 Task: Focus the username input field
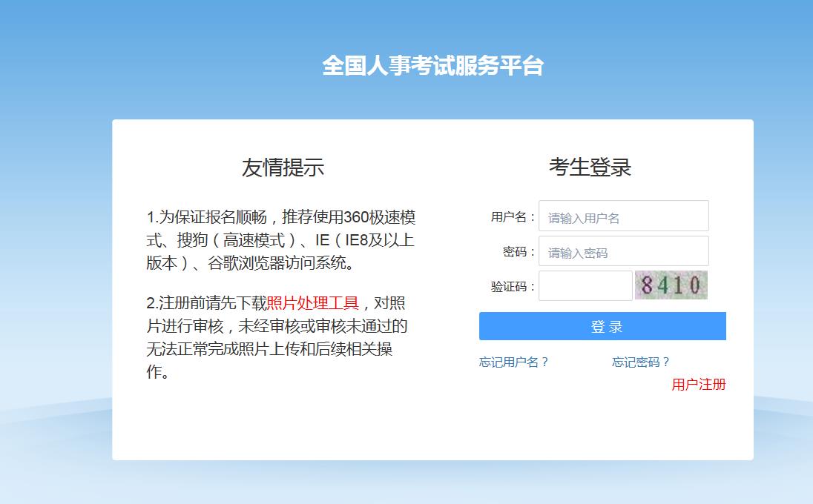[x=623, y=216]
